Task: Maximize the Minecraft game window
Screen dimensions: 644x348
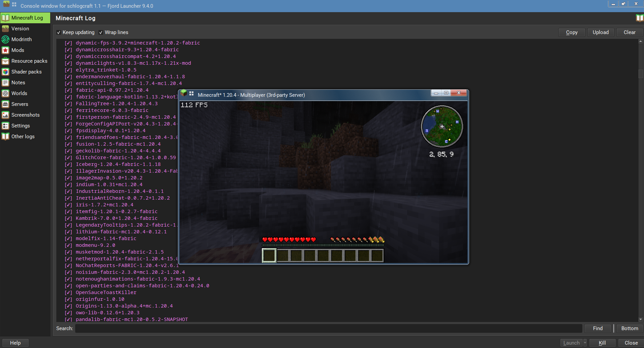Action: (x=446, y=93)
